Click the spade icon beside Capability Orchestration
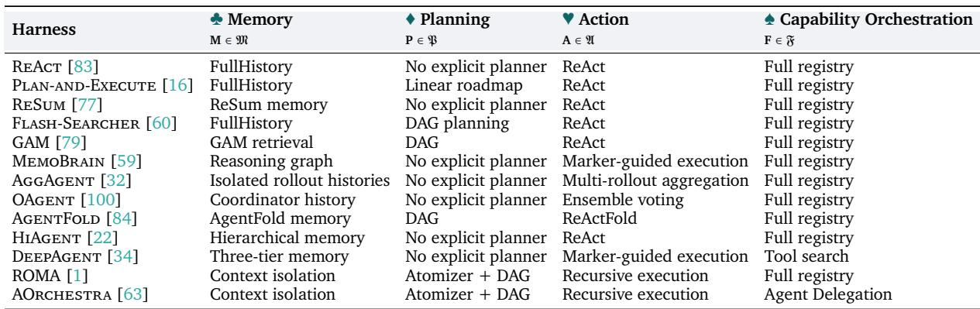The height and width of the screenshot is (309, 980). pos(769,17)
